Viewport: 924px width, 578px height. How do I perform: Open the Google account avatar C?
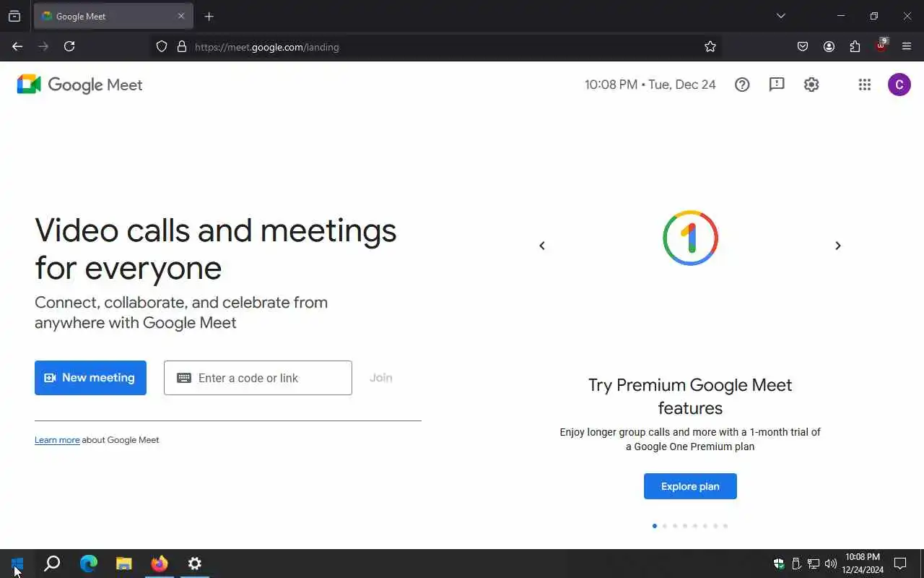(x=899, y=85)
